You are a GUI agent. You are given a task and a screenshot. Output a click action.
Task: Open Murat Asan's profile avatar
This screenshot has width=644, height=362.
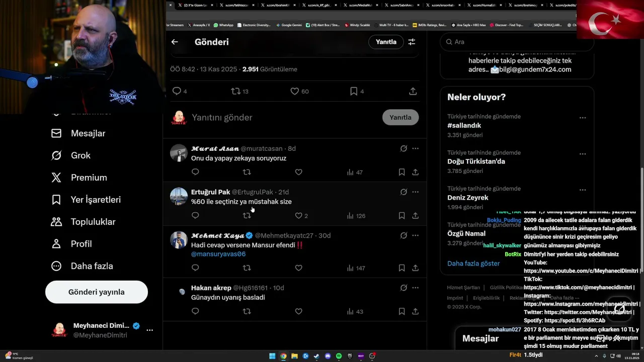(179, 153)
